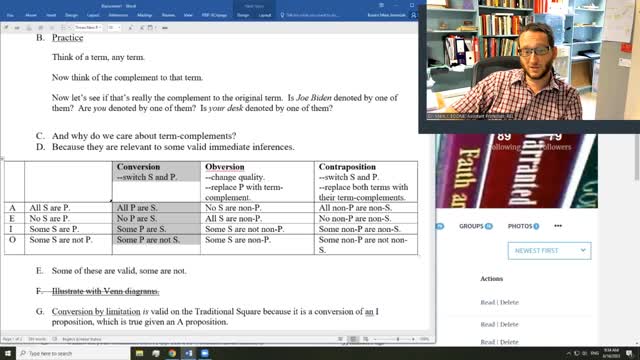Open the File tab in Word
This screenshot has width=640, height=360.
[10, 15]
